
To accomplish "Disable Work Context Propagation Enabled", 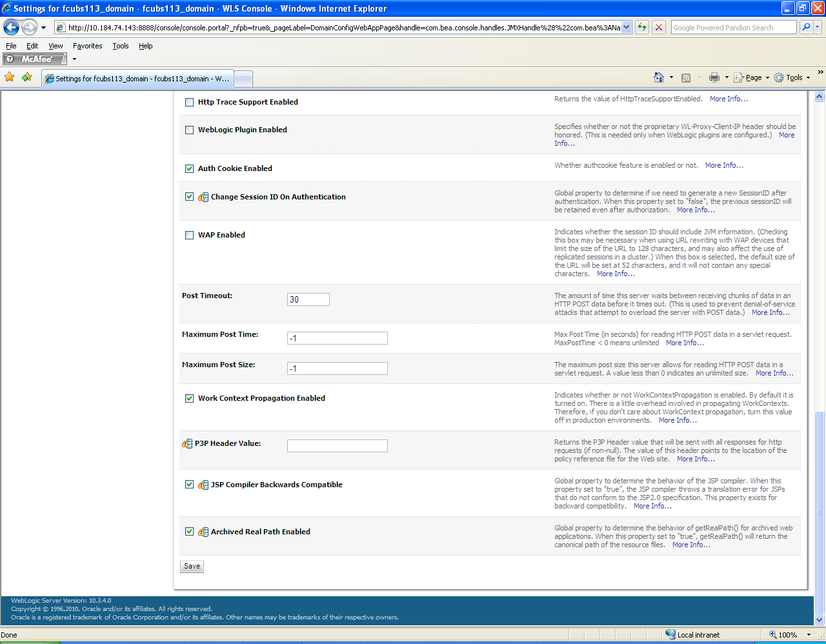I will (189, 398).
